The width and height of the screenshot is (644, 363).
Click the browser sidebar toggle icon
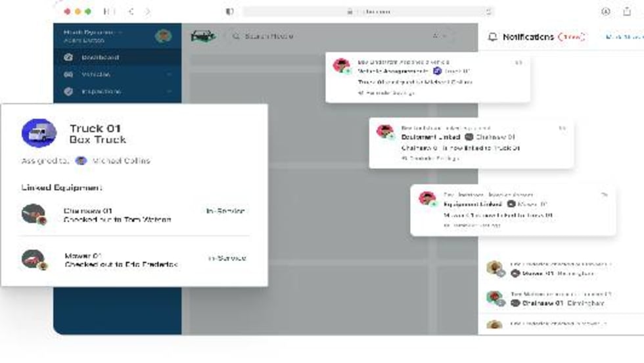coord(109,12)
